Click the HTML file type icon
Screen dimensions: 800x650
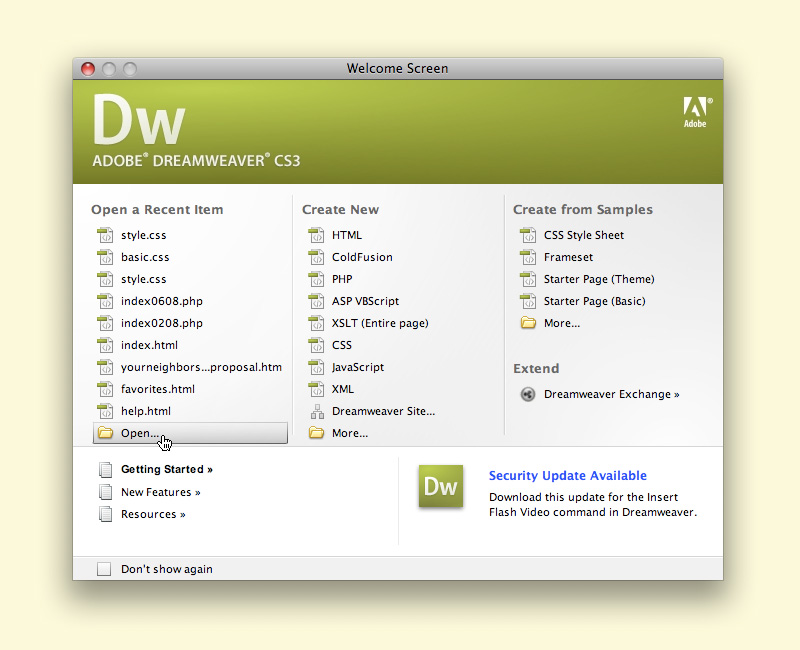(x=317, y=235)
